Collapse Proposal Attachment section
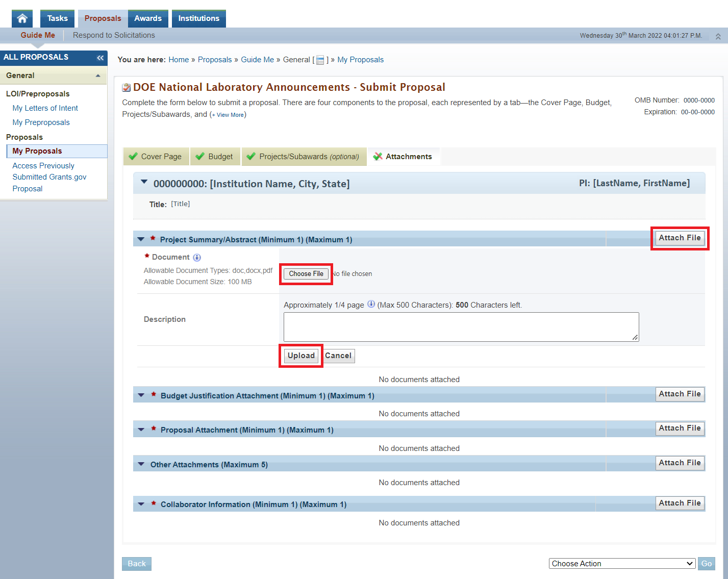Image resolution: width=728 pixels, height=579 pixels. click(x=141, y=430)
